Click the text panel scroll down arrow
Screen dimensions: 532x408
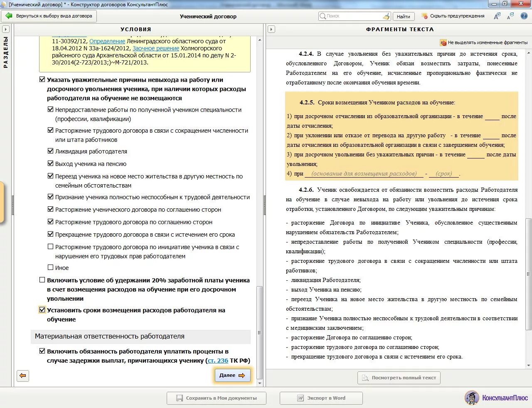[529, 366]
